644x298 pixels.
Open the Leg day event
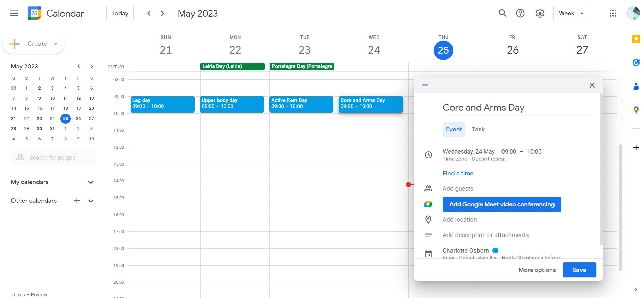click(162, 104)
